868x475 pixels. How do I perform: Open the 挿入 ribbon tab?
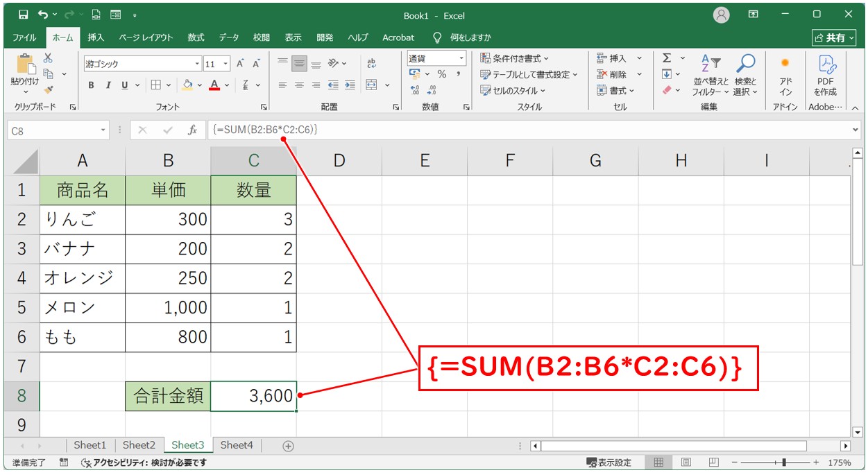[96, 37]
